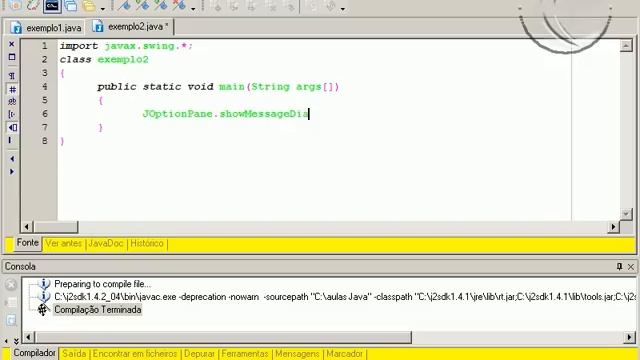
Task: Open dropdown arrow beside yellow folders icon
Action: (x=102, y=8)
